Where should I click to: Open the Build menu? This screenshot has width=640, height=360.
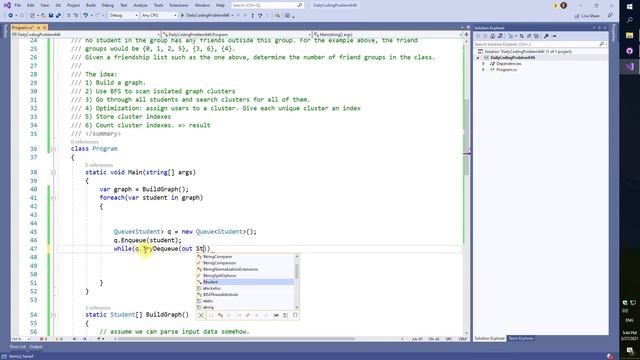tap(91, 5)
